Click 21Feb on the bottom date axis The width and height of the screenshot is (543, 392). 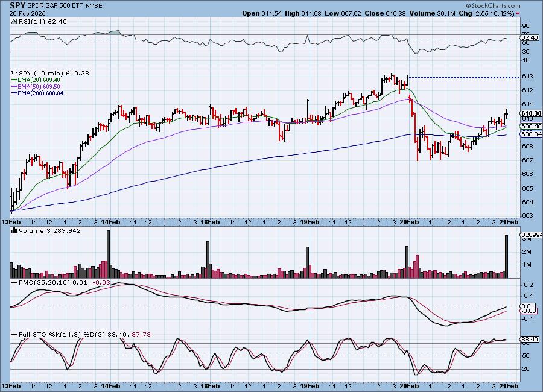(x=509, y=385)
